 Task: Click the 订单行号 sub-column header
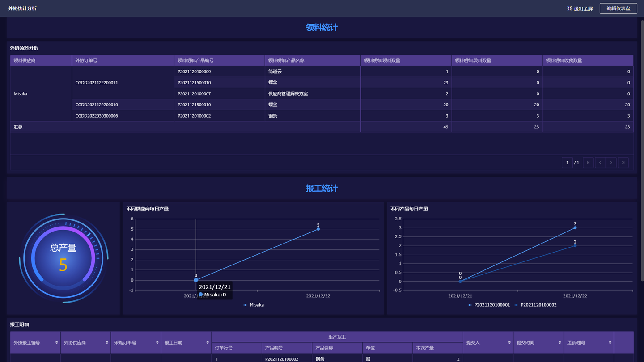pos(237,348)
